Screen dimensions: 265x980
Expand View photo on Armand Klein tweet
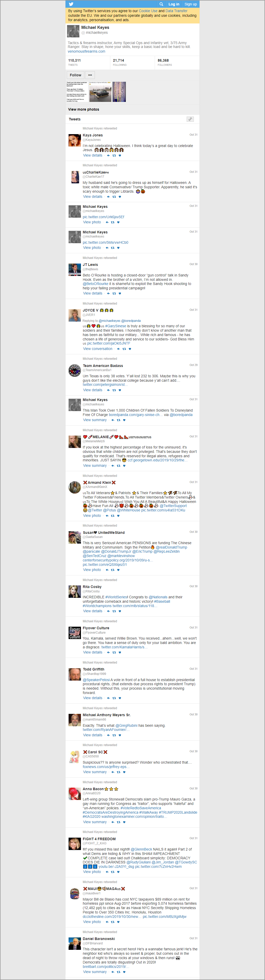tap(92, 516)
